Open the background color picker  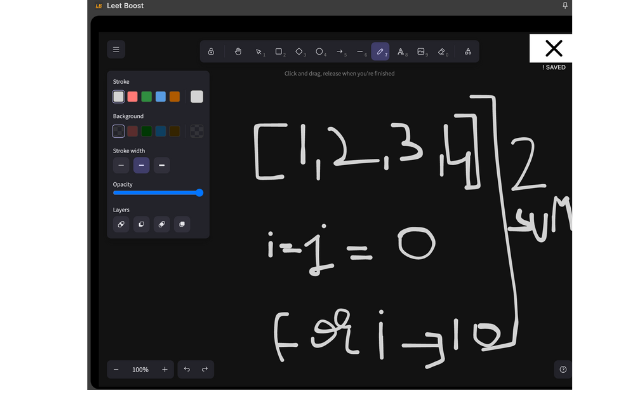point(197,131)
